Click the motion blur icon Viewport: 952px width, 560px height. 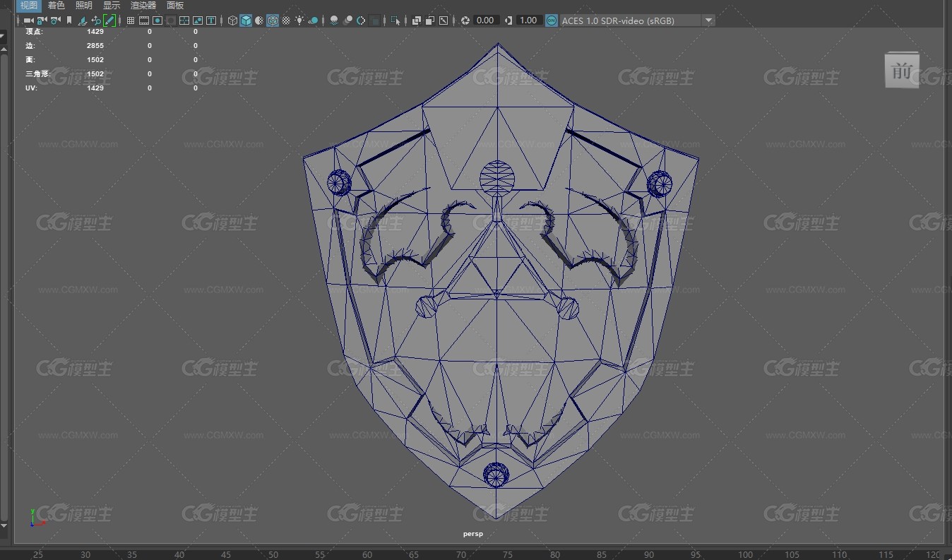[x=347, y=20]
